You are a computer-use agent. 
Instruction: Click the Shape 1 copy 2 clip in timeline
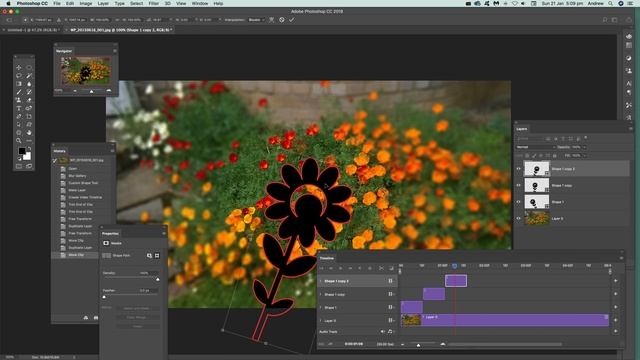pyautogui.click(x=456, y=281)
